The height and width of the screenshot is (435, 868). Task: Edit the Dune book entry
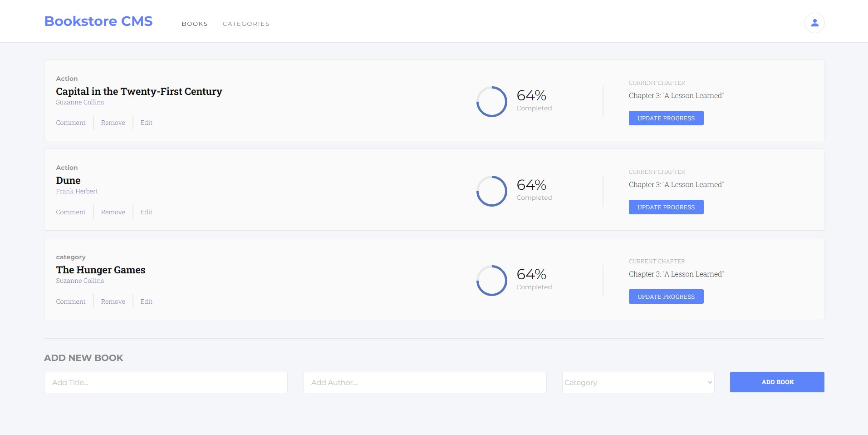pyautogui.click(x=146, y=212)
